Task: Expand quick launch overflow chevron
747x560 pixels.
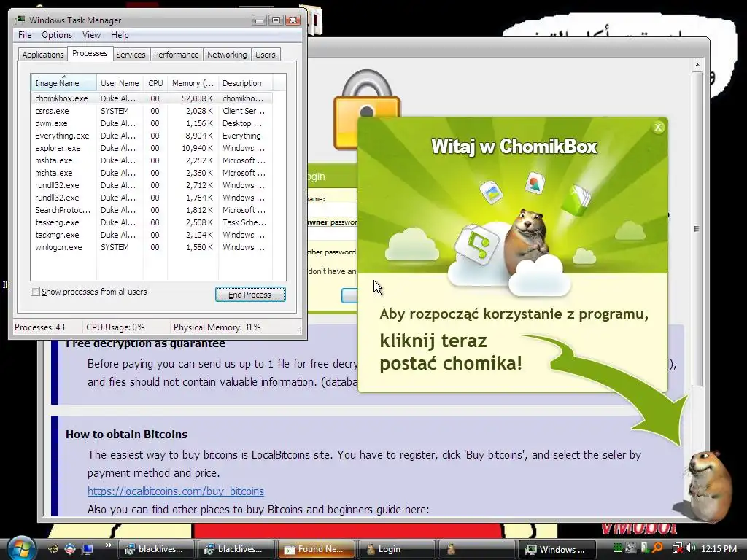Action: coord(108,545)
